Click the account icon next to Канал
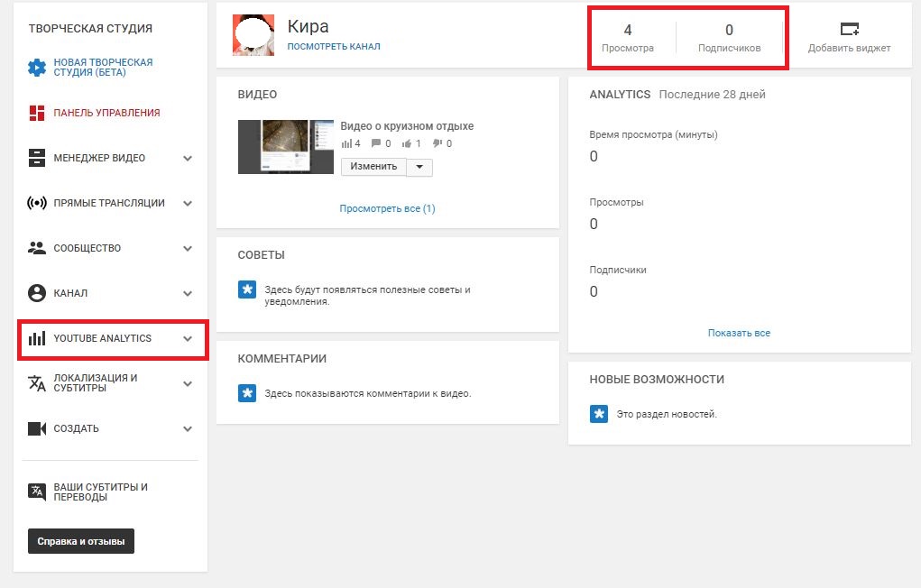Viewport: 921px width, 588px height. pyautogui.click(x=37, y=293)
